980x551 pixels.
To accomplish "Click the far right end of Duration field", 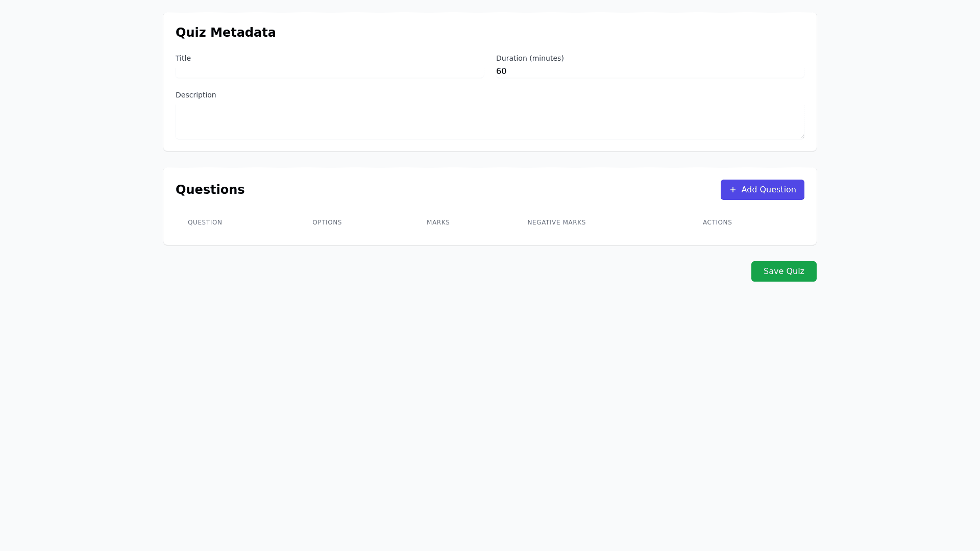I will [798, 71].
